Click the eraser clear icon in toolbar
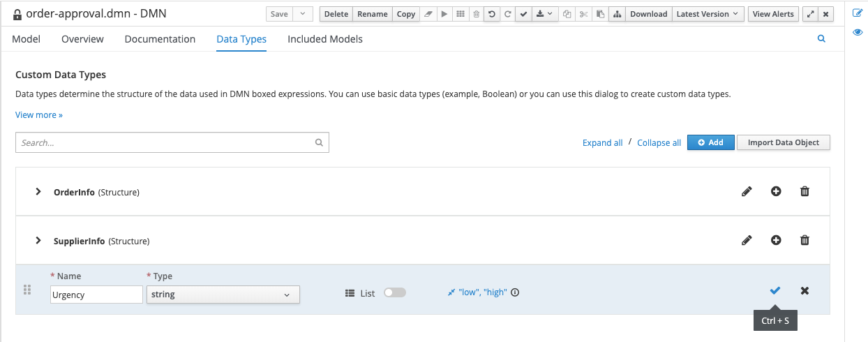Image resolution: width=868 pixels, height=342 pixels. (428, 14)
